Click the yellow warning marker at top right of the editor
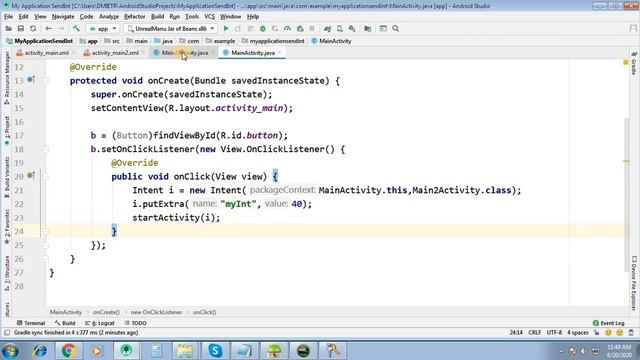The height and width of the screenshot is (360, 640). point(626,62)
